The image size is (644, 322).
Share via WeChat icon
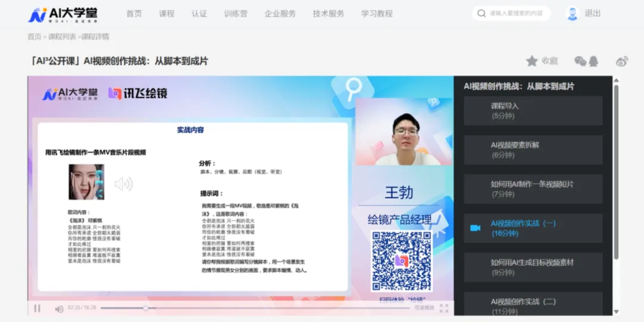click(580, 61)
